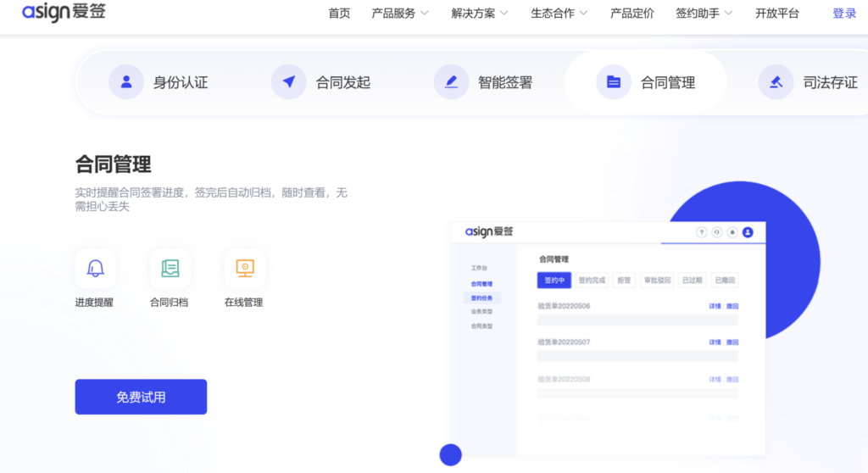
Task: Expand the 产品服务 dropdown menu
Action: coord(400,14)
